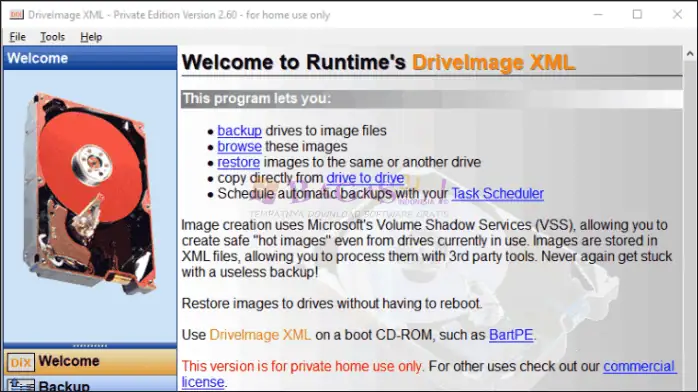Follow the restore link
This screenshot has height=392, width=698.
point(239,162)
